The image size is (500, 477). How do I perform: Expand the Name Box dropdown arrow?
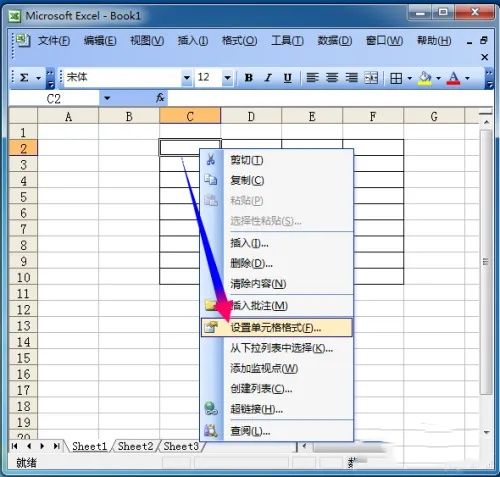(x=107, y=98)
